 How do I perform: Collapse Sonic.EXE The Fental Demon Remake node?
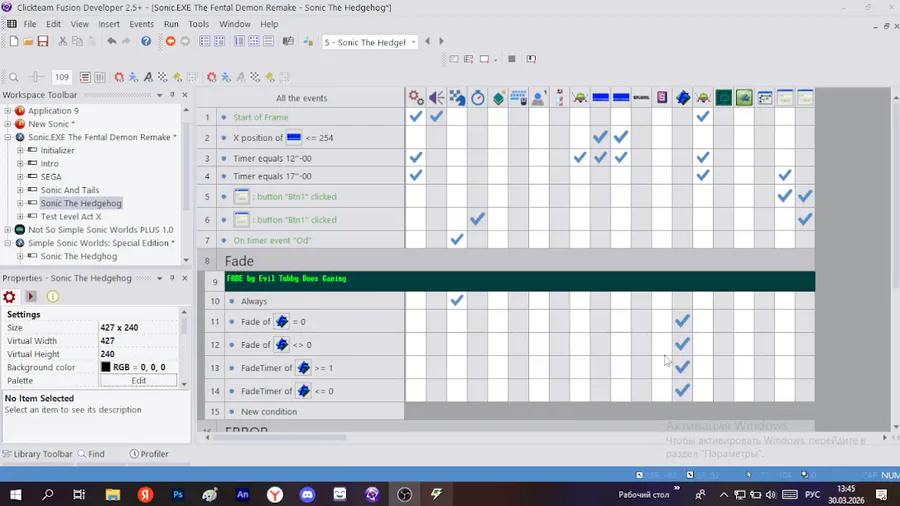7,137
